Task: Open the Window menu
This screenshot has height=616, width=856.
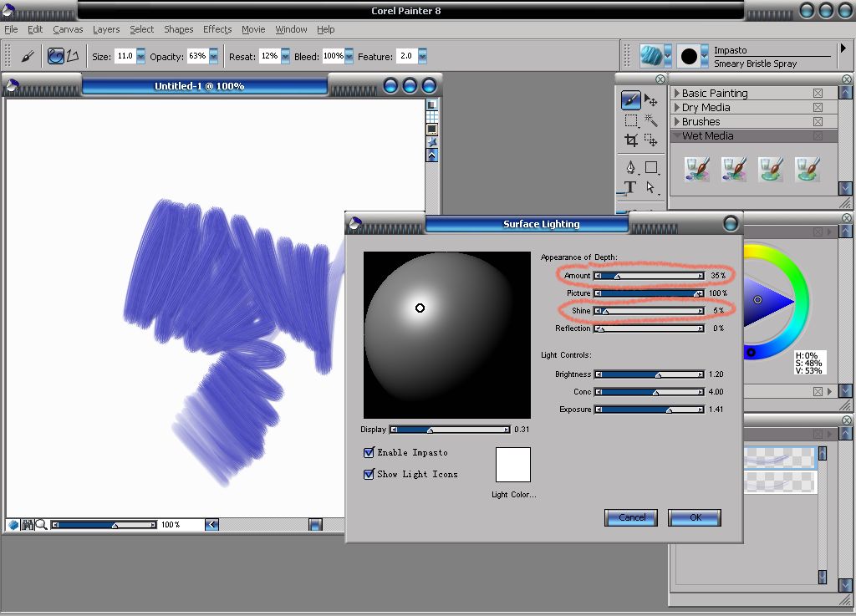Action: (x=291, y=29)
